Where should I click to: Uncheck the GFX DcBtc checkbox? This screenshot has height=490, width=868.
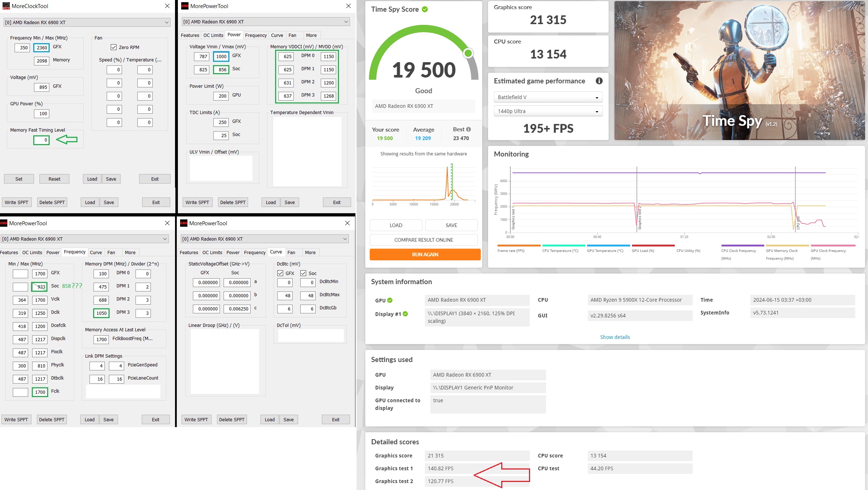pos(280,273)
